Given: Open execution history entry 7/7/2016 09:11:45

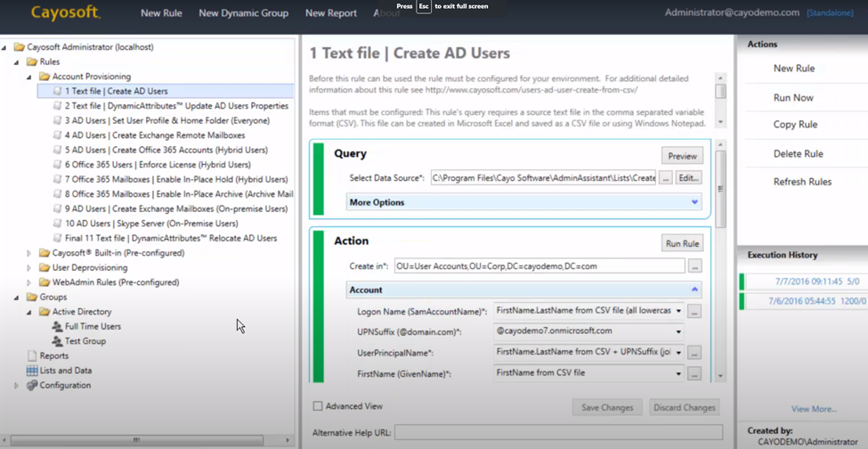Looking at the screenshot, I should pos(817,282).
